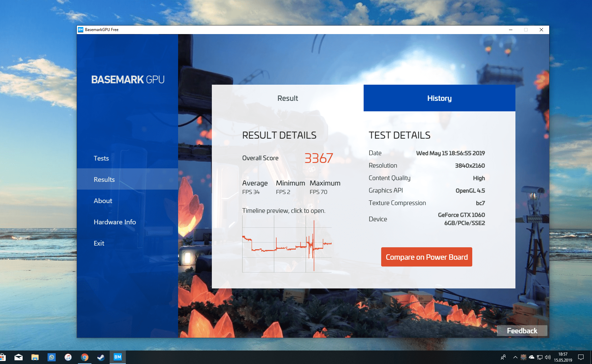Switch to Google Chrome in the taskbar
This screenshot has height=364, width=592.
[85, 357]
